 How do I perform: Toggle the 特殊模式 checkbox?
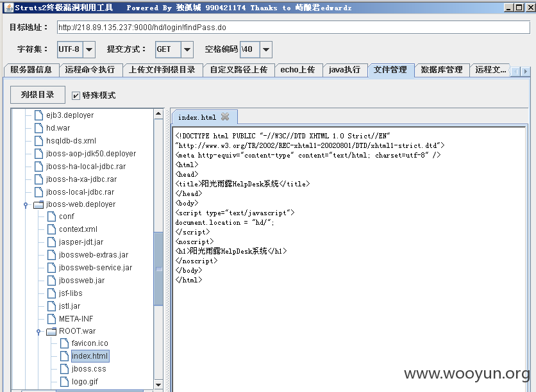click(76, 95)
